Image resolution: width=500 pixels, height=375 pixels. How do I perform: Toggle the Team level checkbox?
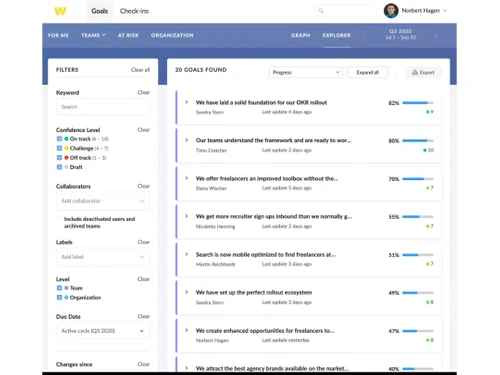[x=59, y=288]
